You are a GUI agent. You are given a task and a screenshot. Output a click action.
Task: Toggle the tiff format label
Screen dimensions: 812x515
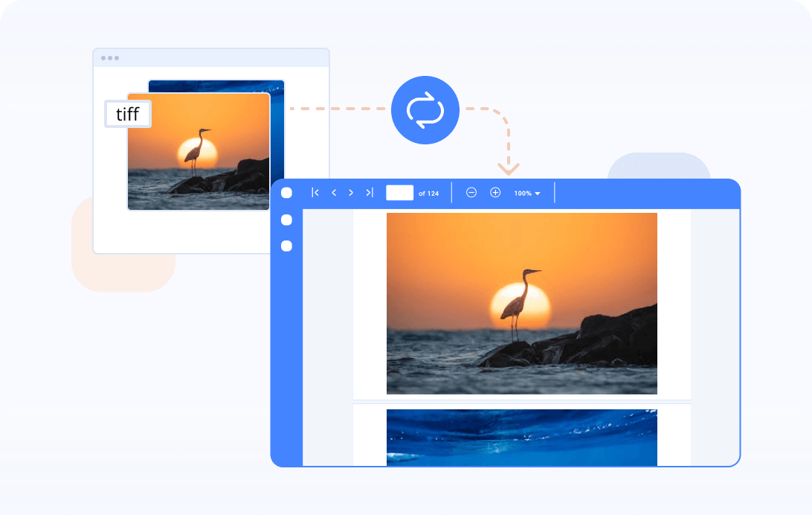pos(127,113)
